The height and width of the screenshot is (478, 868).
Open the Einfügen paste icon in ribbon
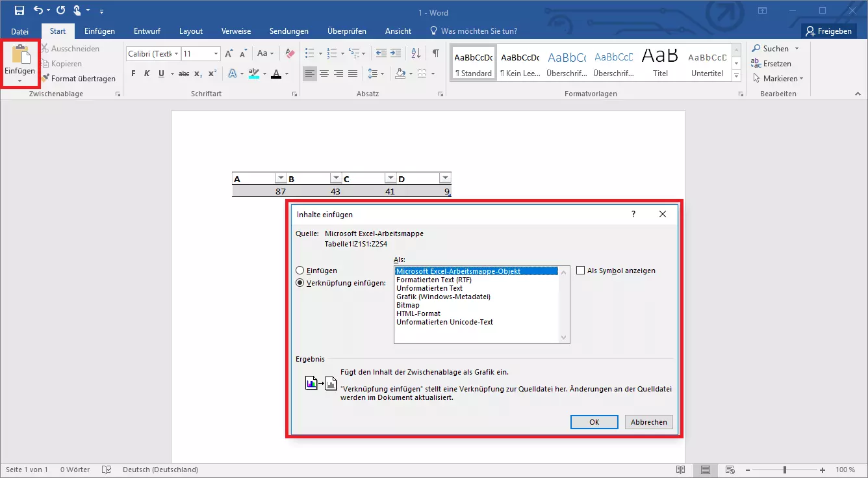click(20, 59)
